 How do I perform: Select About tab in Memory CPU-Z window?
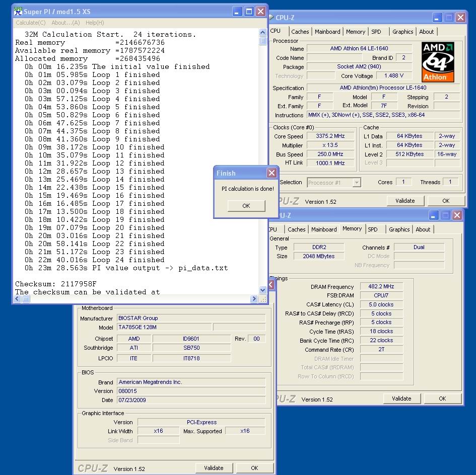423,229
